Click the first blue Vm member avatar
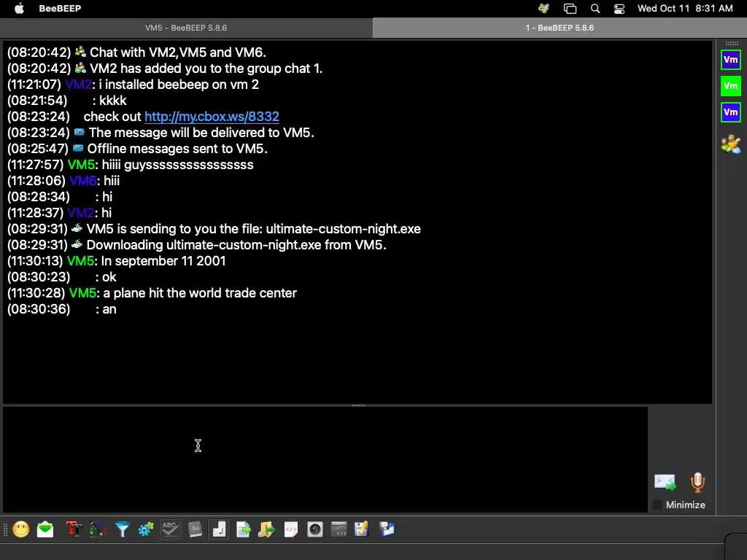The height and width of the screenshot is (560, 747). pos(731,60)
